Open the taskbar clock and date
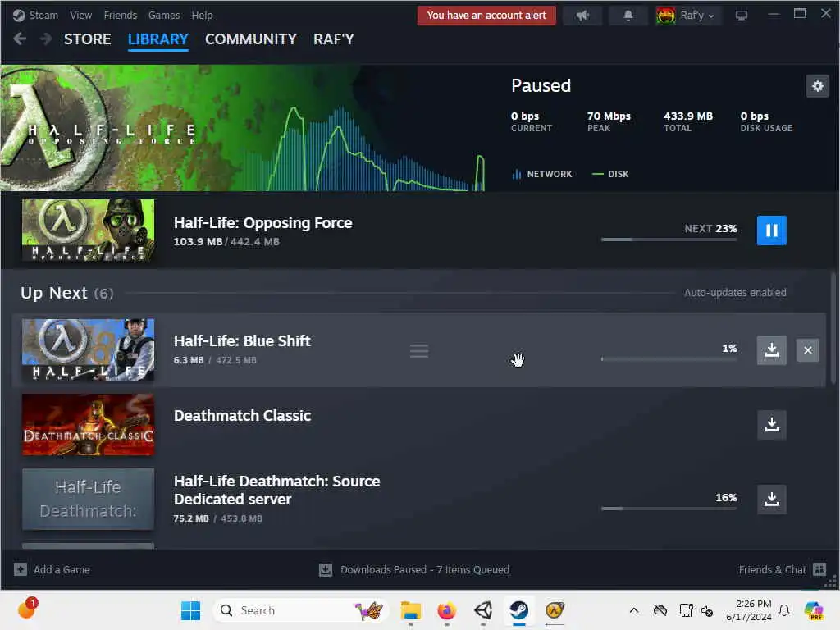Screen dimensions: 840x630 coord(748,610)
